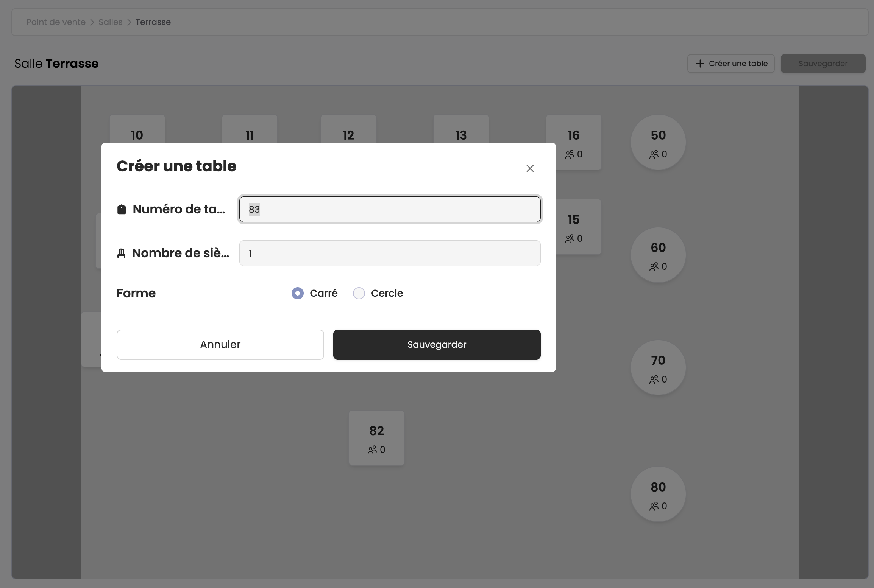Click the guests icon on table 70
This screenshot has width=874, height=588.
pos(654,380)
